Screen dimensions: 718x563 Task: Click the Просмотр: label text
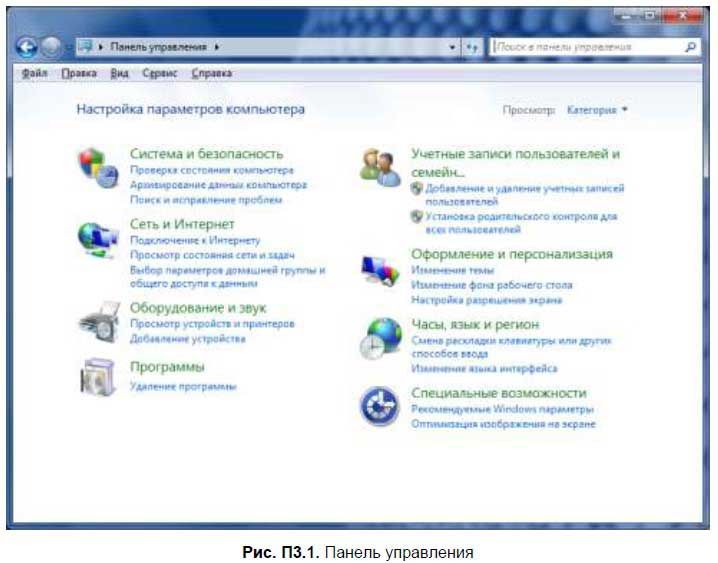(529, 110)
